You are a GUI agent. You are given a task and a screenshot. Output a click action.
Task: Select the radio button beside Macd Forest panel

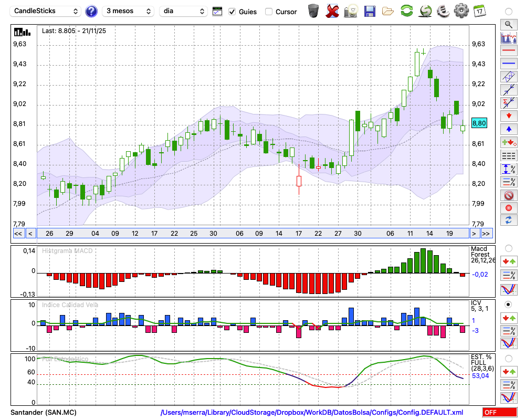508,248
